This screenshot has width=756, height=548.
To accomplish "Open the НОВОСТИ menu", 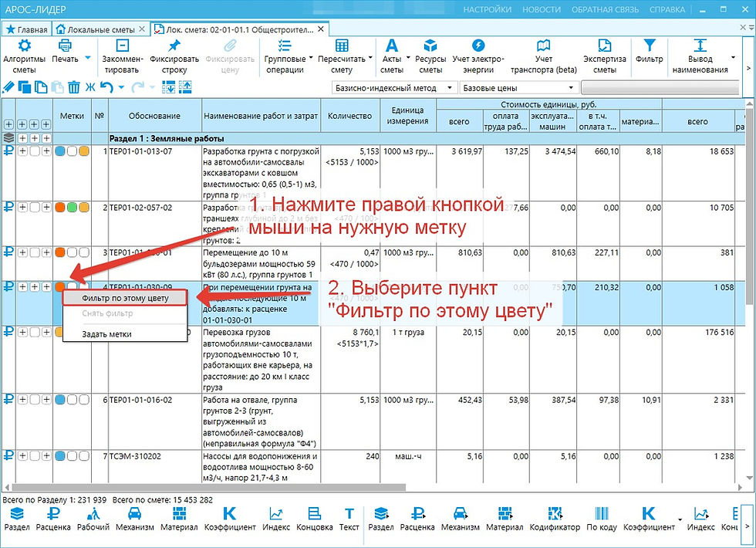I will [542, 9].
